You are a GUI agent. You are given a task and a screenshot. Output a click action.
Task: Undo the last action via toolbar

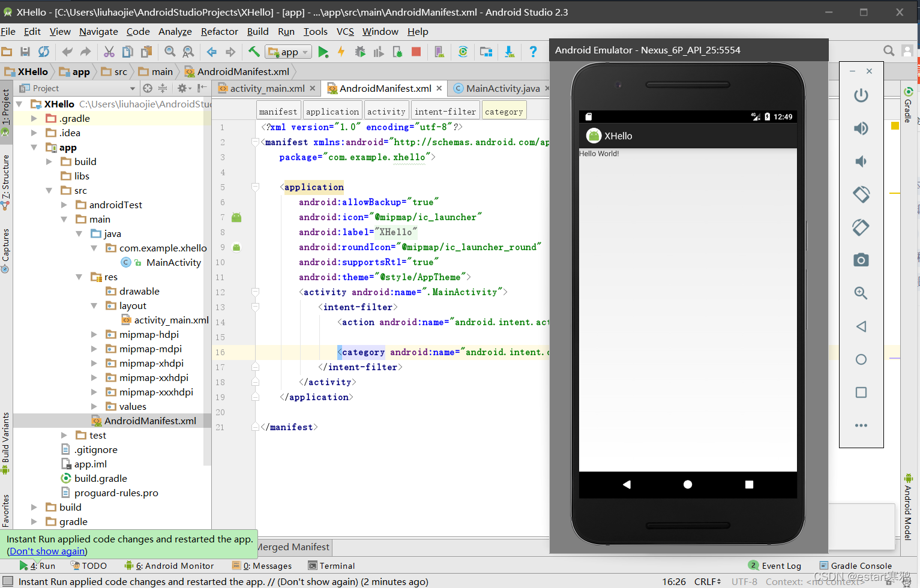pos(67,52)
